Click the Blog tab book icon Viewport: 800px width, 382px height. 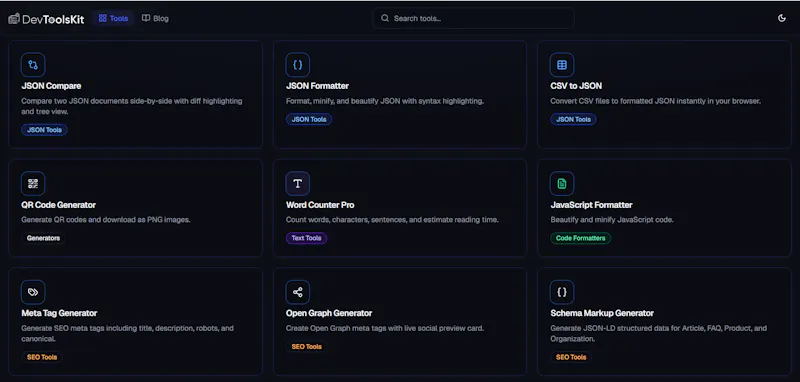(146, 18)
